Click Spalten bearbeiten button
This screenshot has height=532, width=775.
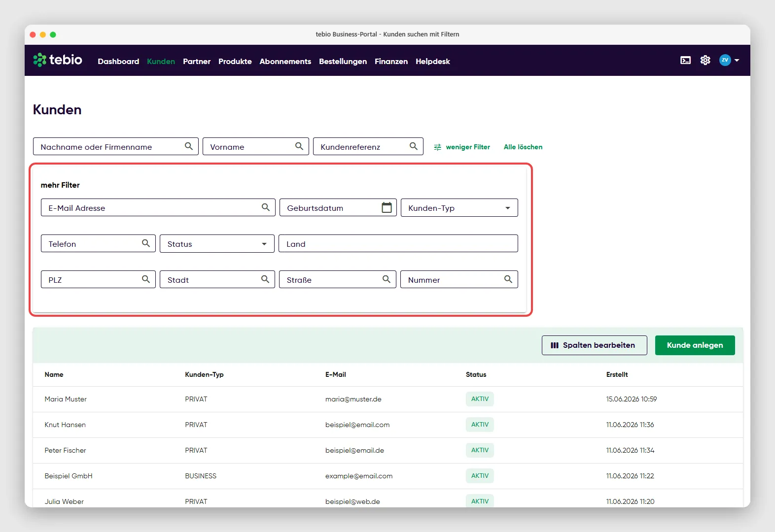point(595,345)
